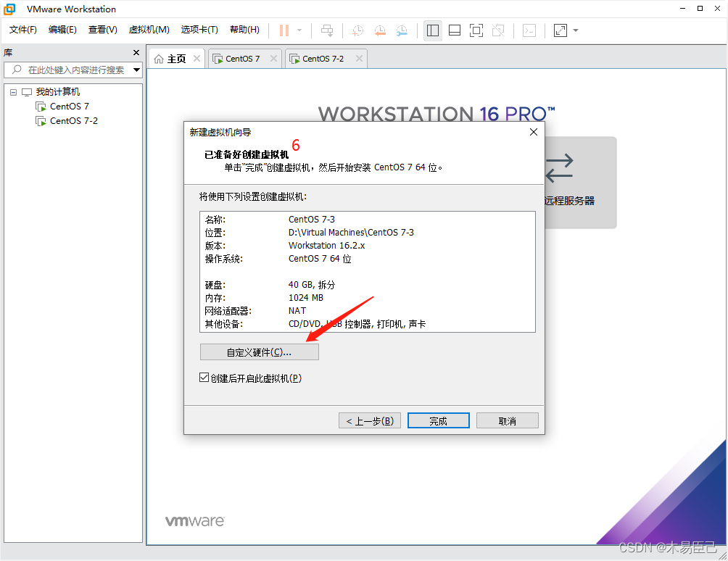The width and height of the screenshot is (728, 561).
Task: Send Ctrl+Alt+Del to the guest
Action: point(327,30)
